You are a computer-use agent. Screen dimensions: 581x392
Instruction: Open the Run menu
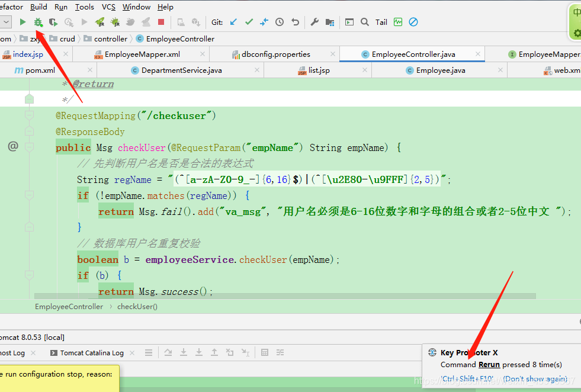tap(61, 7)
